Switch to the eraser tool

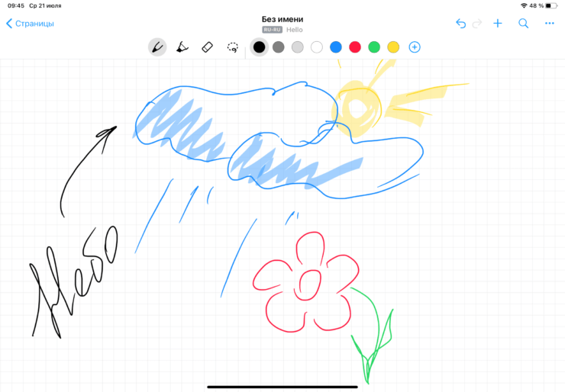point(207,47)
